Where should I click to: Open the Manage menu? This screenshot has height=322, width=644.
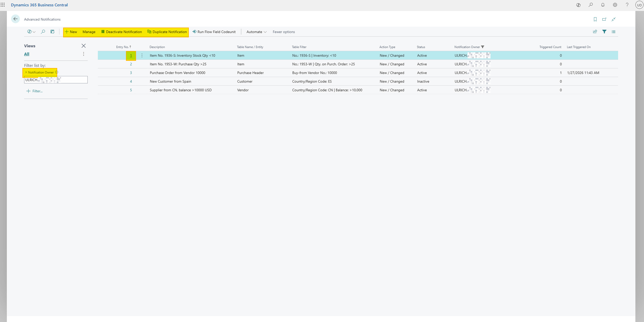coord(89,32)
